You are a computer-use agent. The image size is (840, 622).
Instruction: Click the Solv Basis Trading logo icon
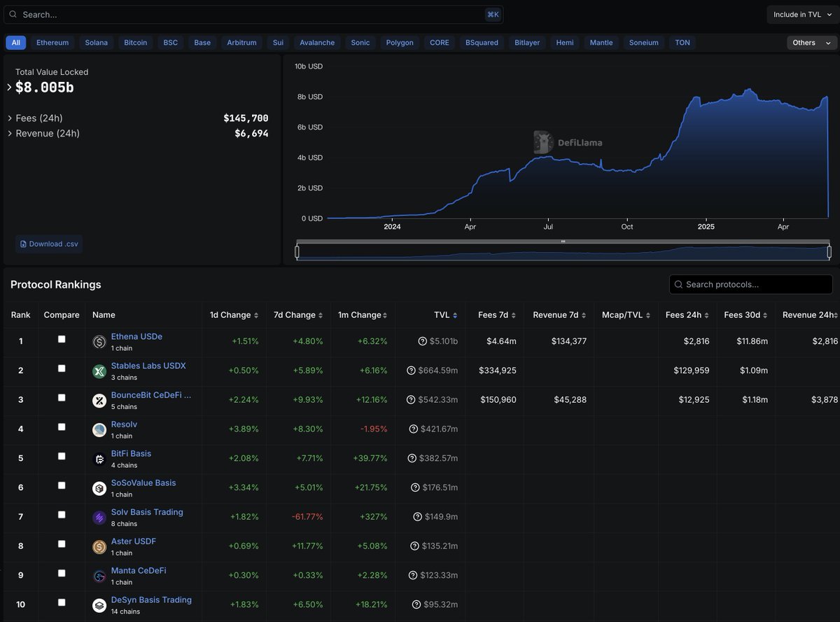(x=99, y=518)
